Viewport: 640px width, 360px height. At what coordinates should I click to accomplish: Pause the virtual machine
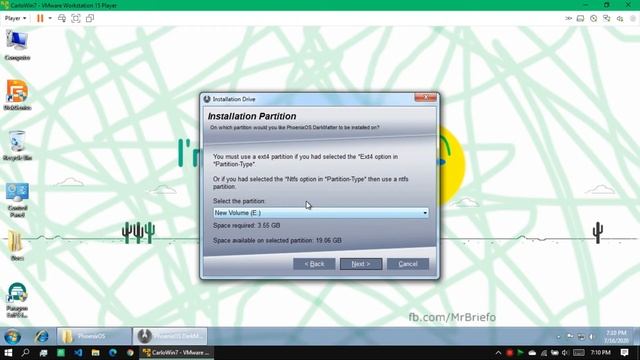click(x=40, y=18)
